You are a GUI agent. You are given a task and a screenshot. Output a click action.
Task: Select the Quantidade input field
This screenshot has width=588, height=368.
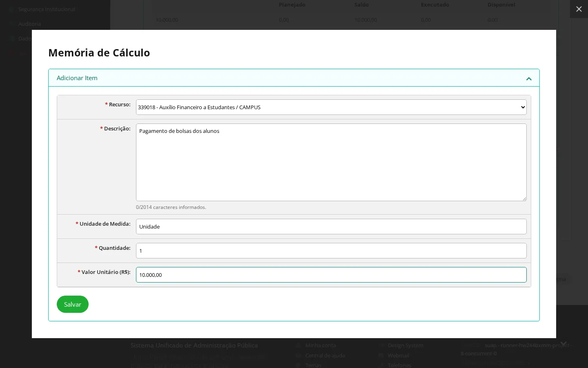point(331,251)
